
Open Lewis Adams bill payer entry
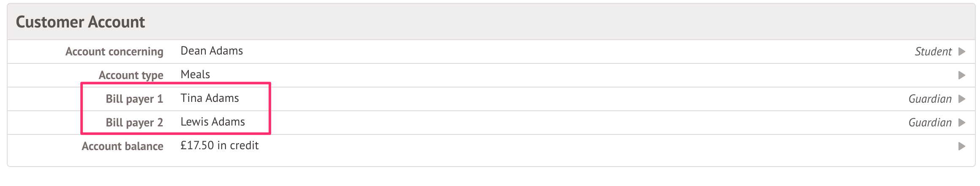(x=212, y=122)
